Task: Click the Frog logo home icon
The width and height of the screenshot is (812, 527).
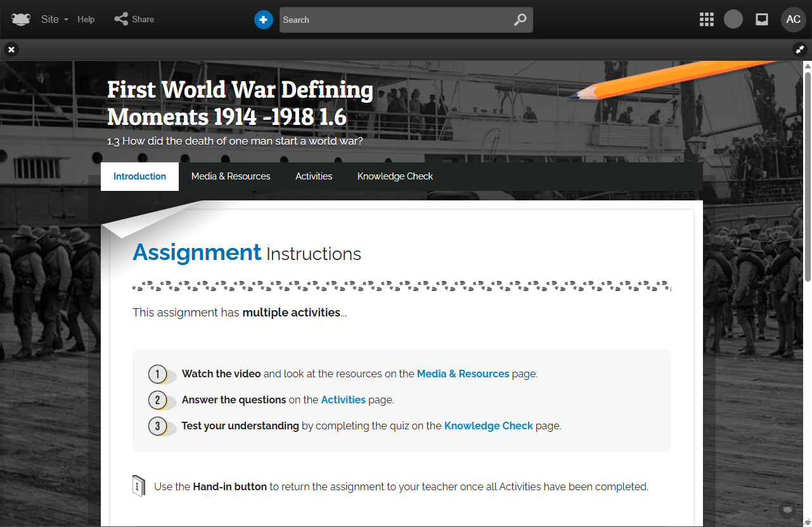Action: tap(21, 20)
